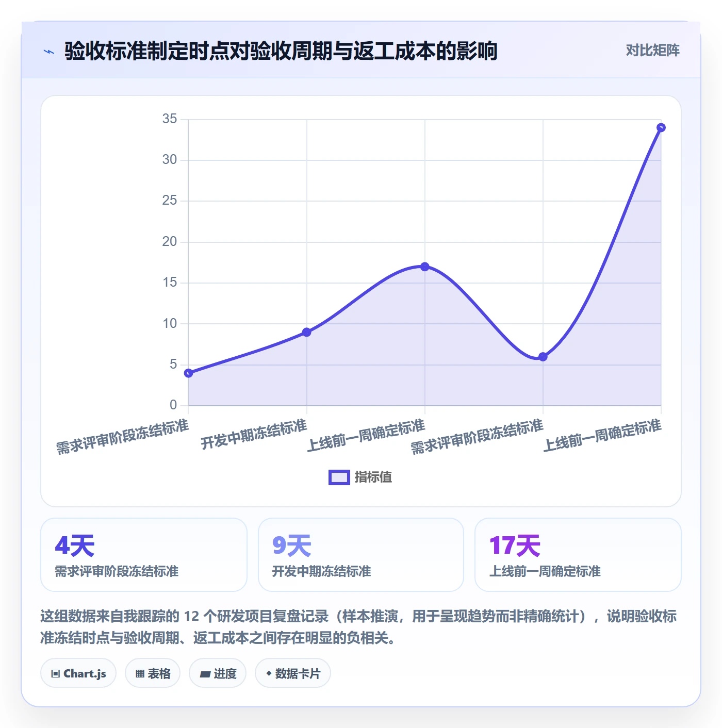Viewport: 722px width, 728px height.
Task: Click the title 验收标准制定时点对验收周期与返工成本的影响
Action: (x=281, y=51)
